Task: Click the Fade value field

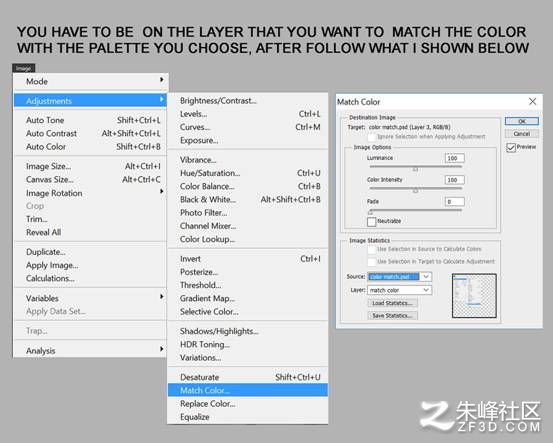Action: coord(454,202)
